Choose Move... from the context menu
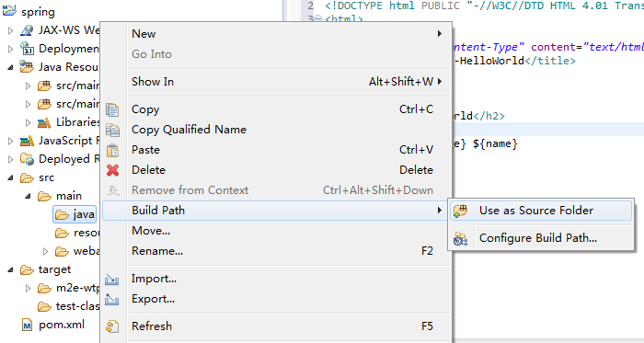This screenshot has height=343, width=644. point(276,231)
